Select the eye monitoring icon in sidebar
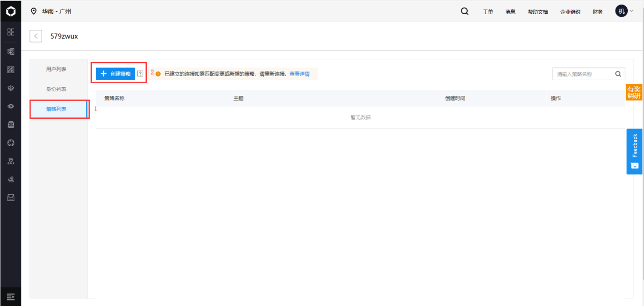The height and width of the screenshot is (306, 644). 11,106
